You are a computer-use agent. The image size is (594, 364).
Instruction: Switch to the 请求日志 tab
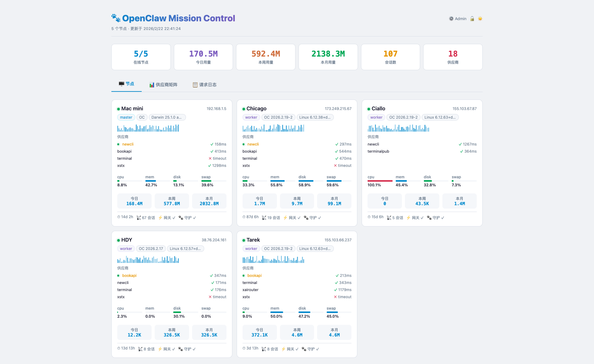point(204,85)
